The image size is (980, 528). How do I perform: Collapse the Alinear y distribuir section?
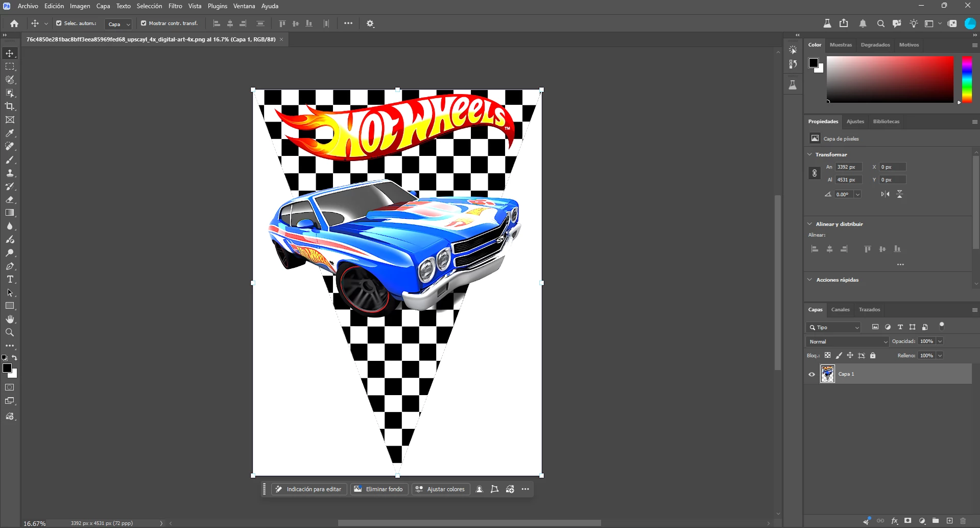point(810,224)
